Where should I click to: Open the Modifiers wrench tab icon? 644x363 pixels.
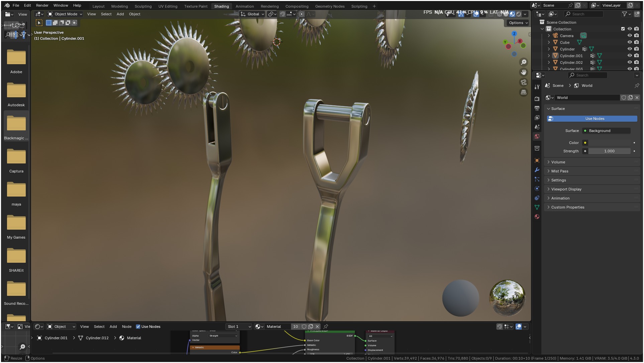pyautogui.click(x=537, y=170)
